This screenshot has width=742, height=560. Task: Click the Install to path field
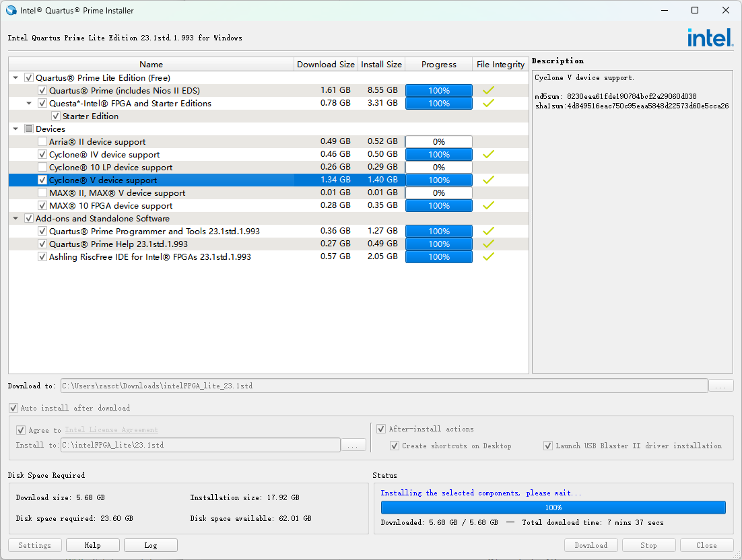tap(200, 445)
